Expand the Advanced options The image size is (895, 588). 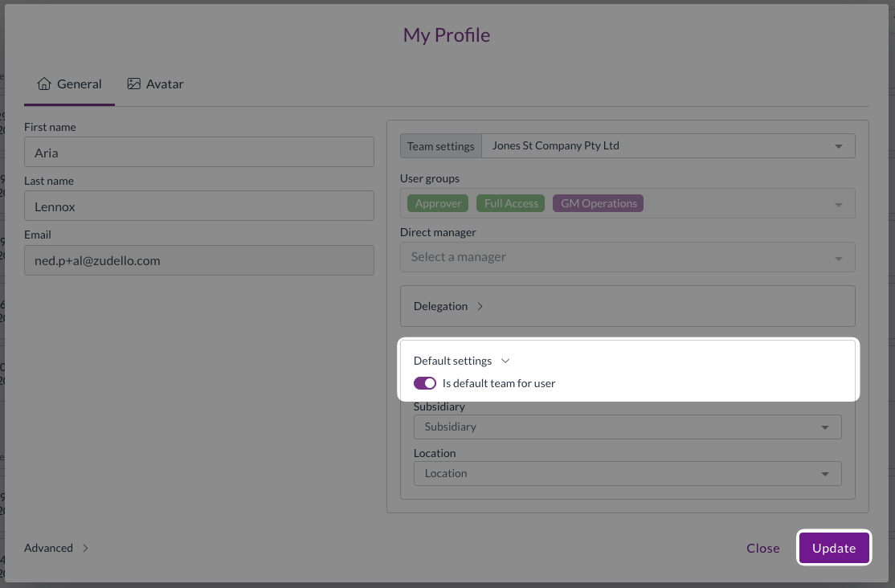(x=56, y=548)
